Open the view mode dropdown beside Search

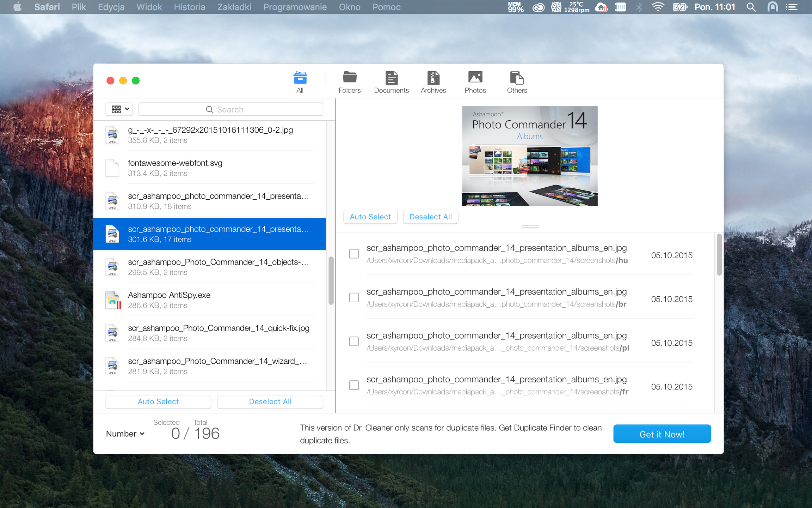[x=119, y=109]
